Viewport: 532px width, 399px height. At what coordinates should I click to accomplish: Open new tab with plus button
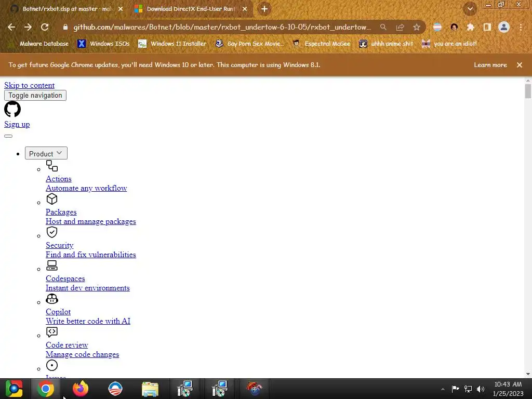pos(264,9)
